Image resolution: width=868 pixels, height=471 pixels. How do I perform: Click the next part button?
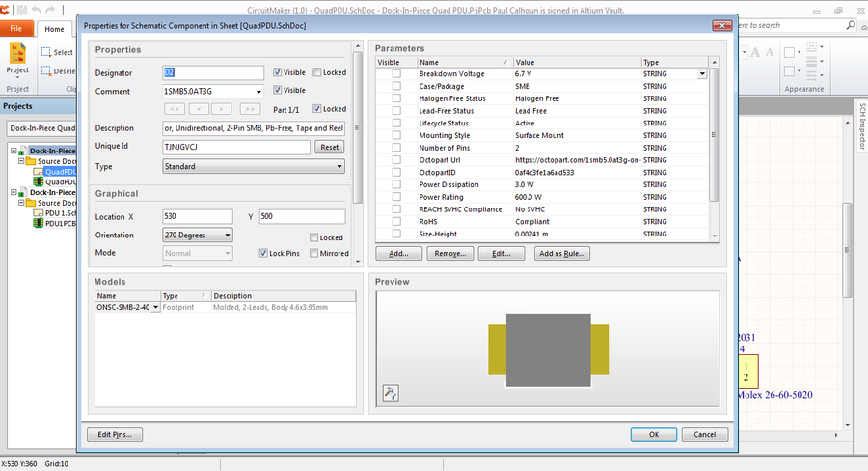pos(222,109)
